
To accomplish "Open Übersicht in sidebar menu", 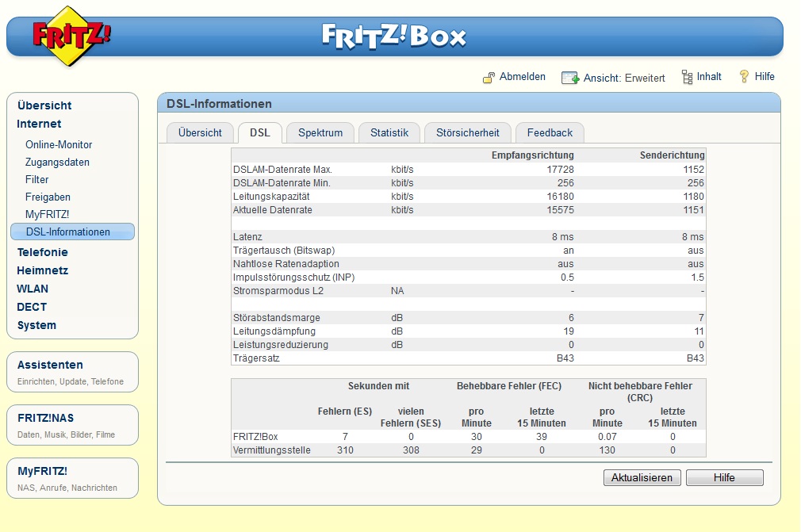I will click(44, 105).
